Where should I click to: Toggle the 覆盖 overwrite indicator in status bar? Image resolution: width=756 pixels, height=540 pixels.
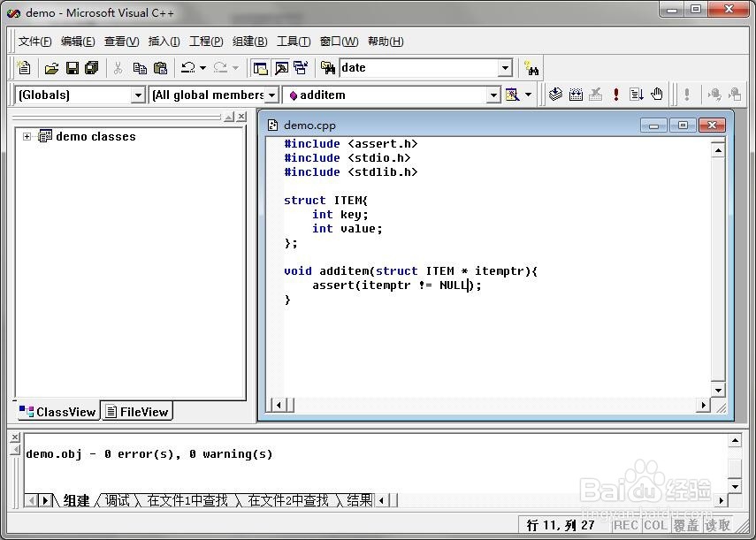click(x=686, y=525)
